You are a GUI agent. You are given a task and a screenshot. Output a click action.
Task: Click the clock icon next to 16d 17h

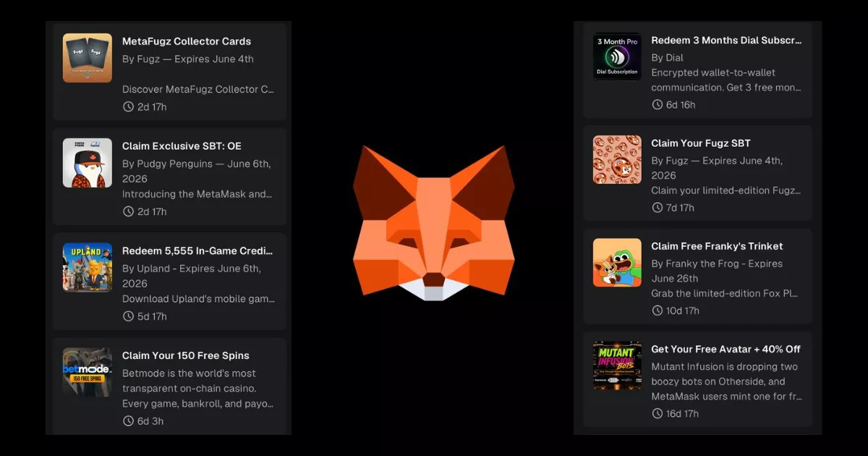pos(658,414)
